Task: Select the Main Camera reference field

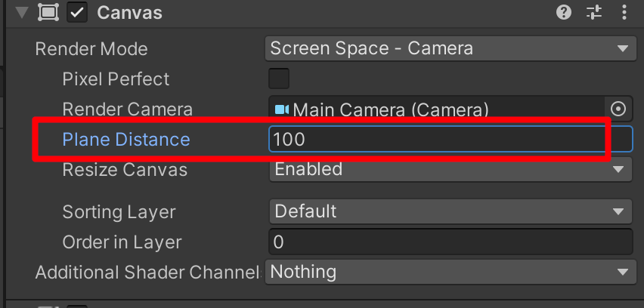Action: 437,109
